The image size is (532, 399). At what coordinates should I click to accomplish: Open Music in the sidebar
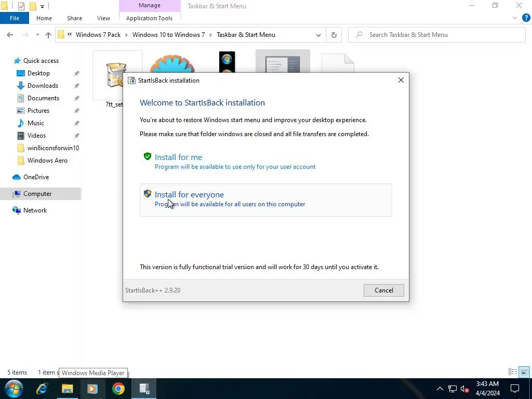36,123
